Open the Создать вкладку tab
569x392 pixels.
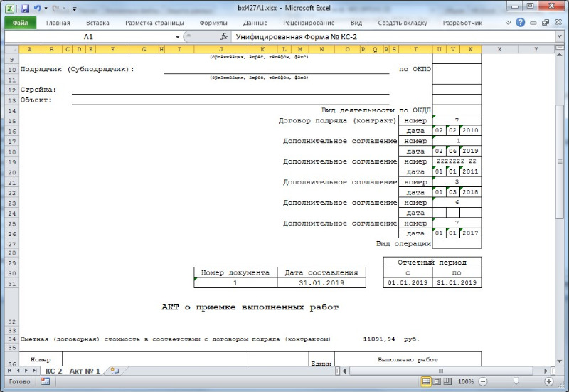coord(403,23)
